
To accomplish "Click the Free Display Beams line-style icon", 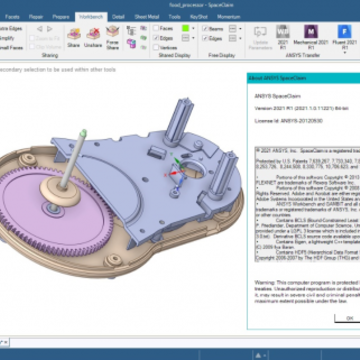I will (232, 29).
